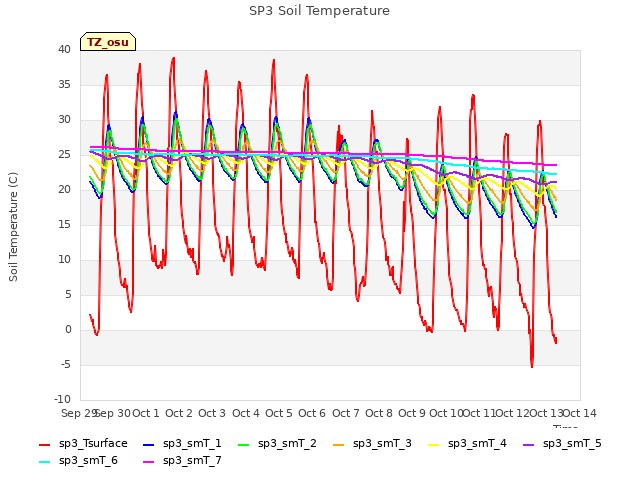The image size is (640, 480).
Task: Click the orange sp3_smT_3 legend swatch
Action: pos(338,444)
